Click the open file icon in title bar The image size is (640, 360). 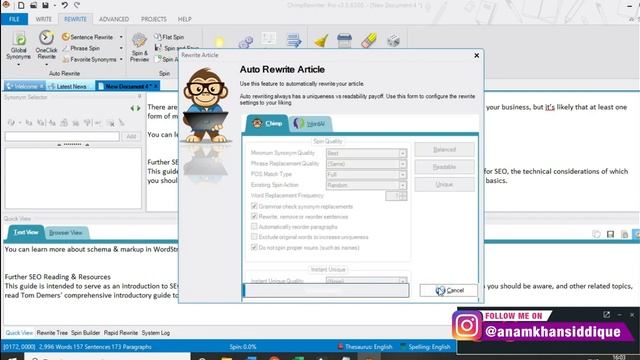pyautogui.click(x=33, y=5)
